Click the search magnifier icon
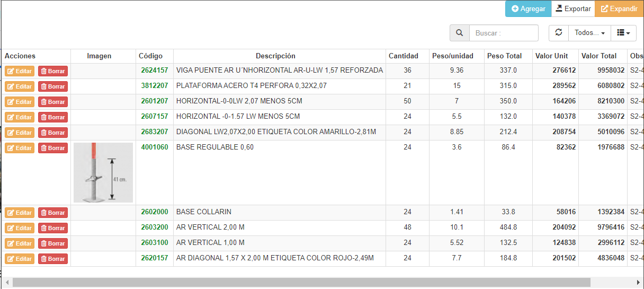 [x=459, y=33]
